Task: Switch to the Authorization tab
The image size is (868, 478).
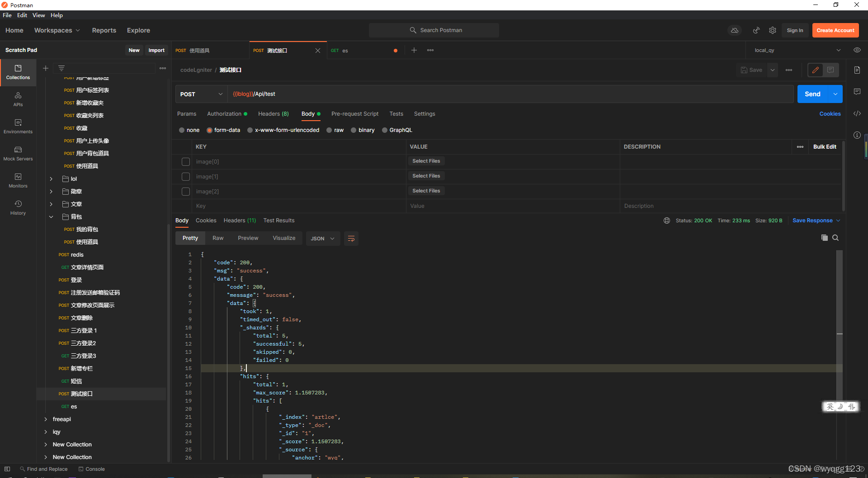Action: (227, 114)
